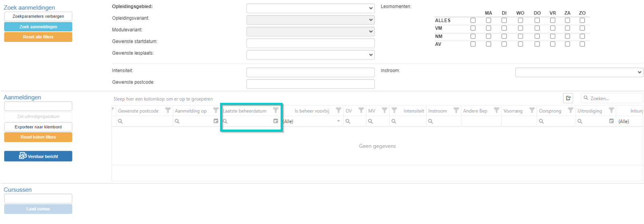644x224 pixels.
Task: Open filter icon of MV column
Action: [384, 110]
